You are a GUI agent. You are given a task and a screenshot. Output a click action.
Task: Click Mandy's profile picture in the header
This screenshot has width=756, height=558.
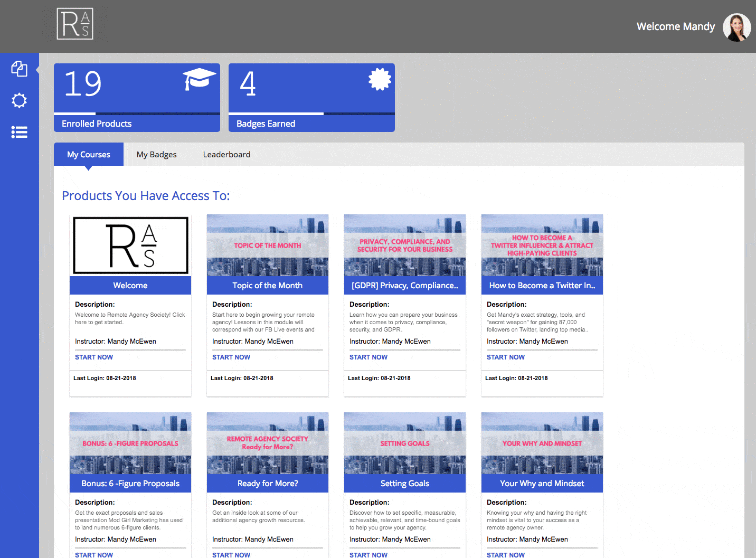coord(736,26)
